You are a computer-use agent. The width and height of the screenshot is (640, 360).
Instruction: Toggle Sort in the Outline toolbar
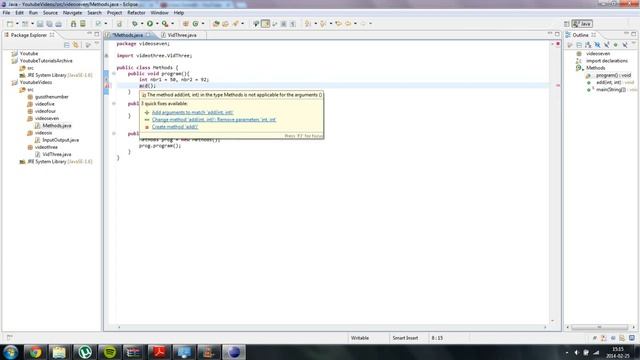[588, 44]
